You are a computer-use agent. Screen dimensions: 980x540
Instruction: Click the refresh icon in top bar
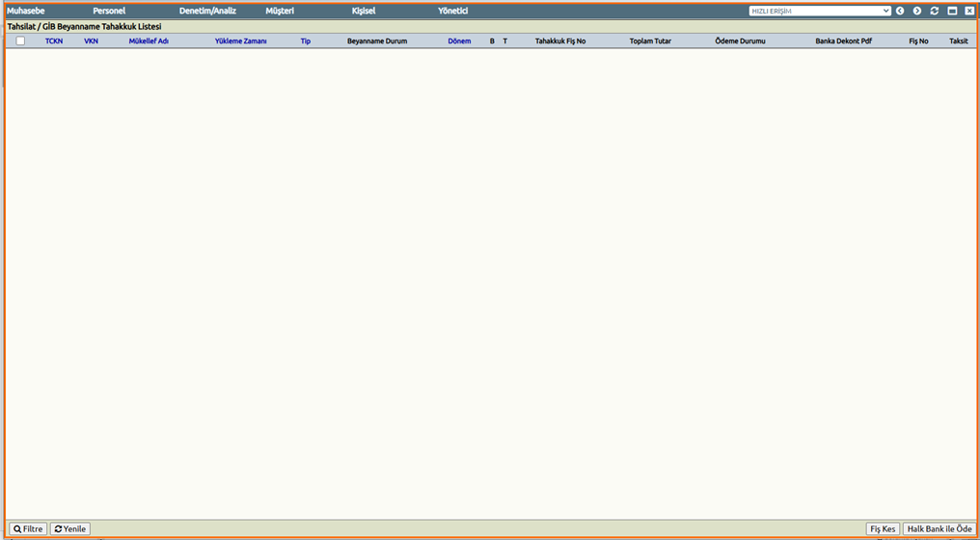[935, 11]
